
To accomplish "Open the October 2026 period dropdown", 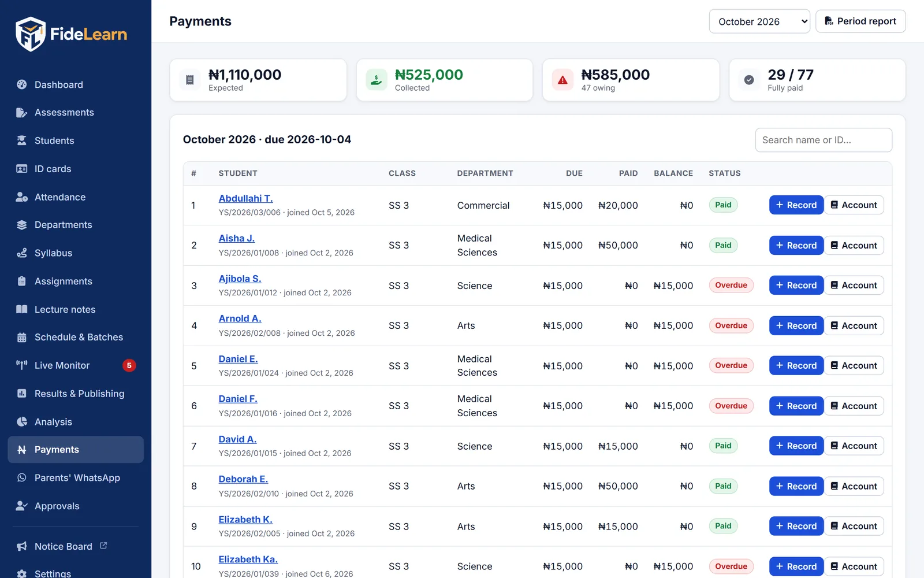I will [759, 21].
